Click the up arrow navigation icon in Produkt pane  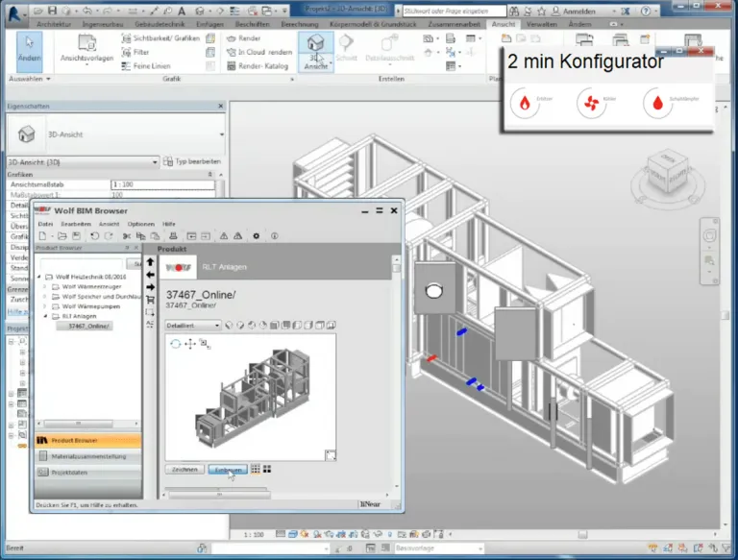point(151,262)
